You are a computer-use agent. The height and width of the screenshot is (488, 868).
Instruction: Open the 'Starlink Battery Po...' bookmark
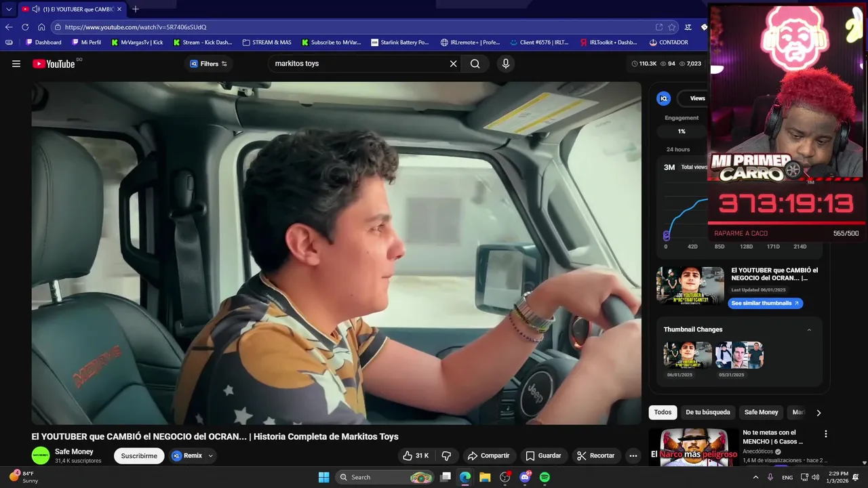[400, 42]
